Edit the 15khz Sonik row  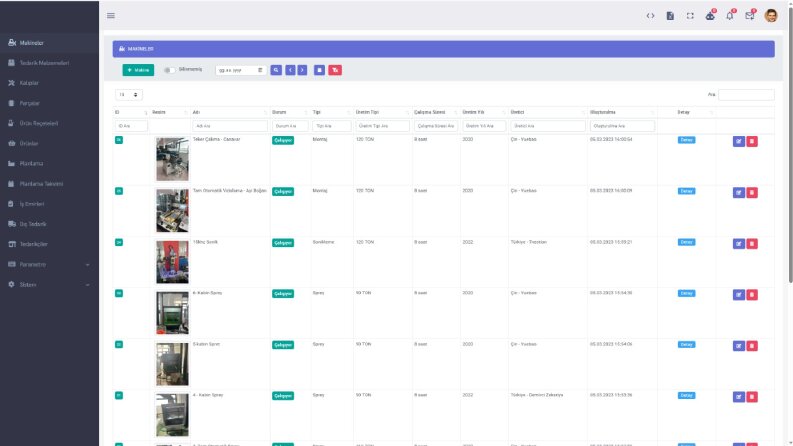pyautogui.click(x=738, y=243)
